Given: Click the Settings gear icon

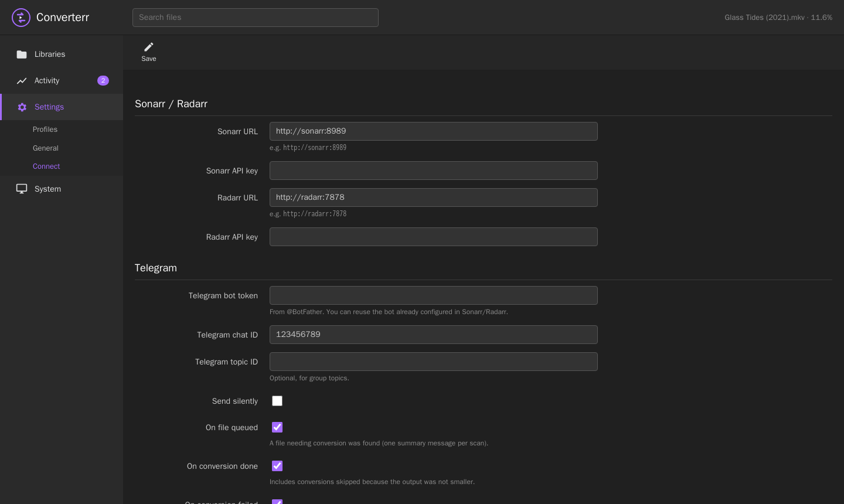Looking at the screenshot, I should (22, 107).
